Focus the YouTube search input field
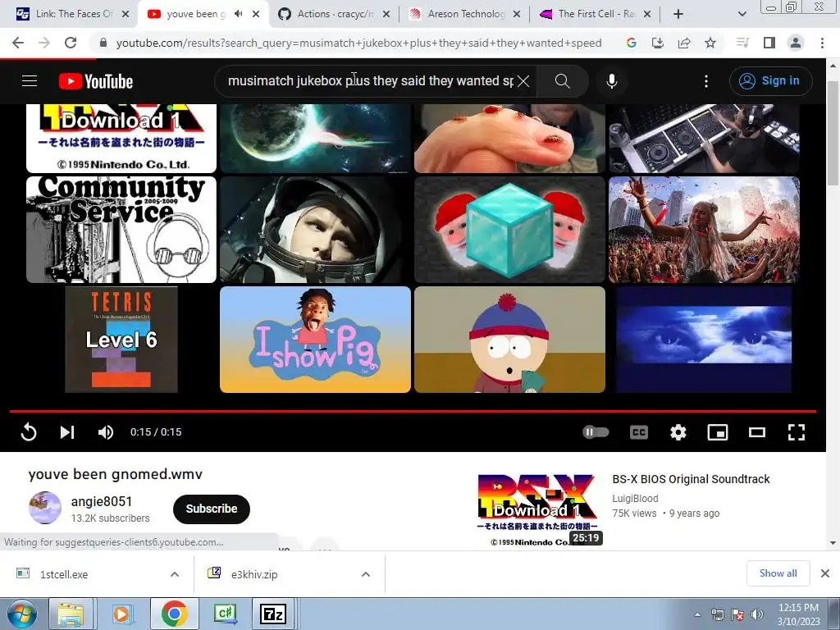Viewport: 840px width, 630px height. click(370, 81)
